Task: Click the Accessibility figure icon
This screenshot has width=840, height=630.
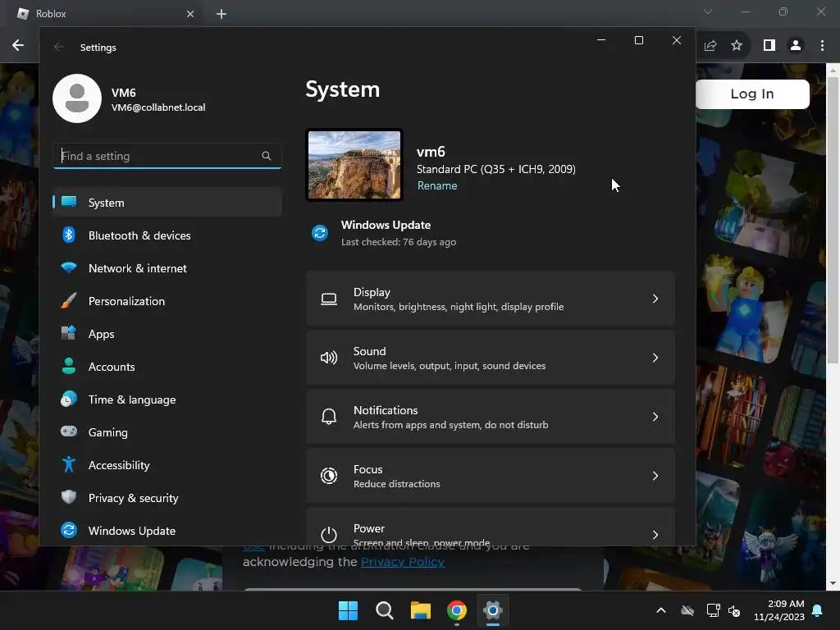Action: pyautogui.click(x=69, y=464)
